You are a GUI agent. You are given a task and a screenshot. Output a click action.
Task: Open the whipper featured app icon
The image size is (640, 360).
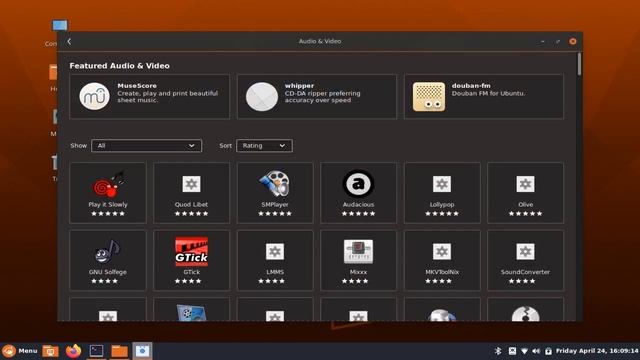coord(262,96)
